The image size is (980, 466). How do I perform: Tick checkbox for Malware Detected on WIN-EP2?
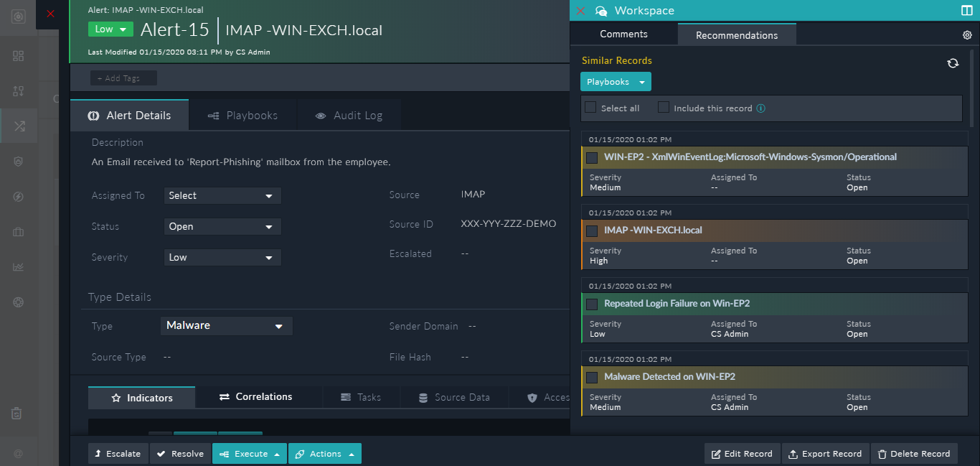592,377
